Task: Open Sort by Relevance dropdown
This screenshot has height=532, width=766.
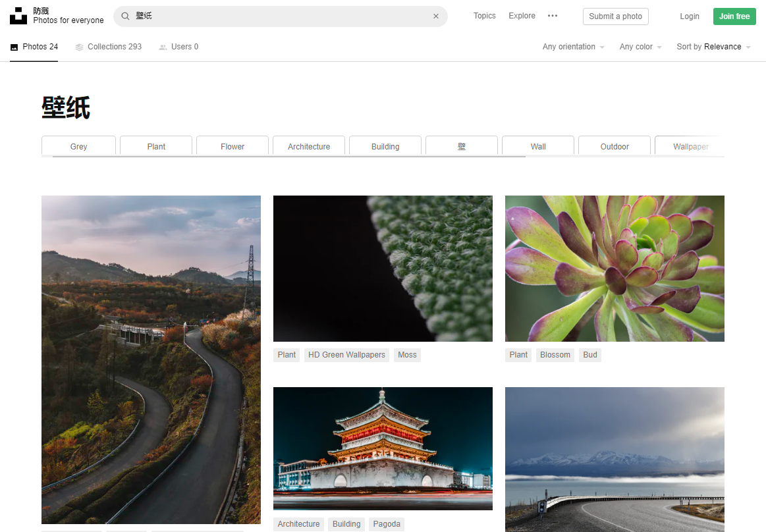Action: (713, 47)
